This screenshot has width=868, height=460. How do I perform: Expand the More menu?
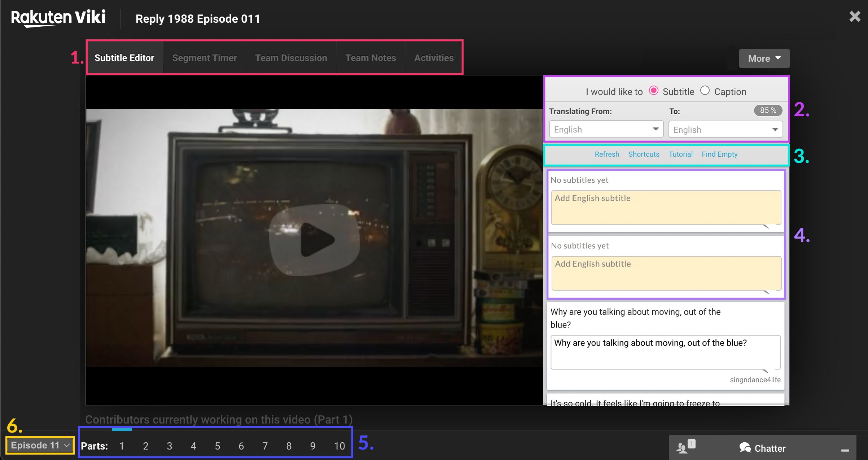point(764,58)
